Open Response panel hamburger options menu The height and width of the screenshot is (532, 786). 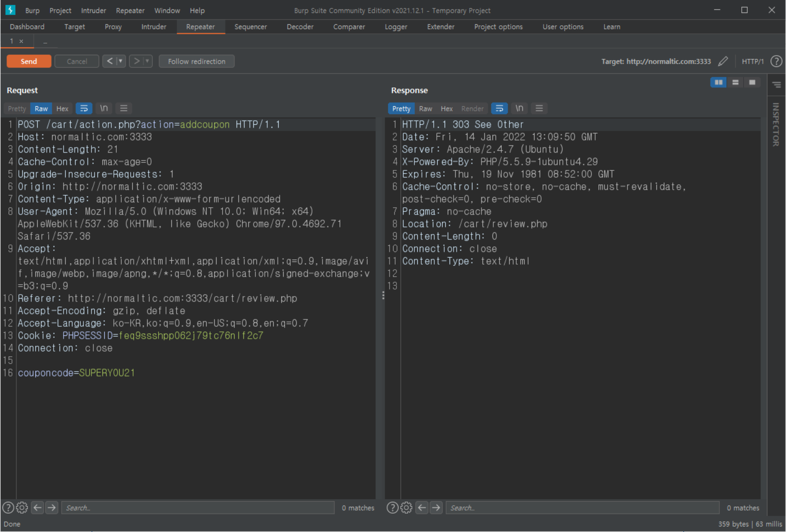[539, 108]
